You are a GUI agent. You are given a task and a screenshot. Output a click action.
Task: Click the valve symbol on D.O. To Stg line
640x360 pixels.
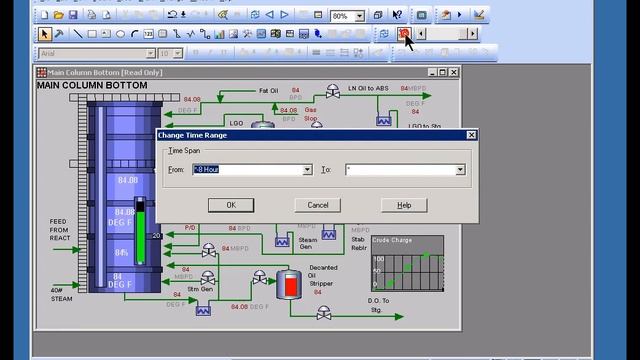coord(324,313)
